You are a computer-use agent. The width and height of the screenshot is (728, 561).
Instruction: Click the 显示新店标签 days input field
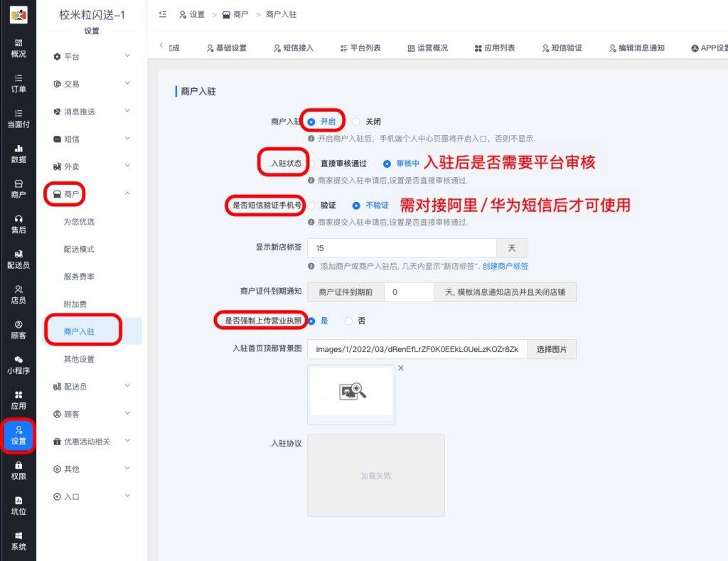[402, 248]
